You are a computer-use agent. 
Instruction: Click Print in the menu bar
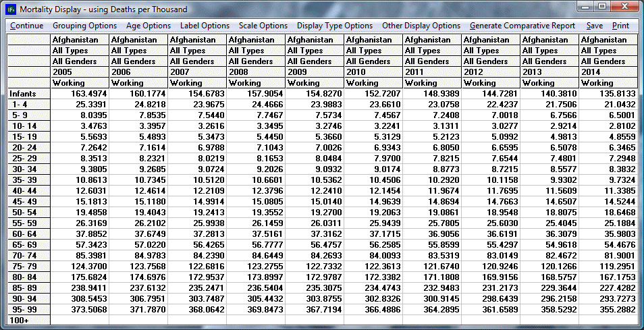tap(620, 26)
